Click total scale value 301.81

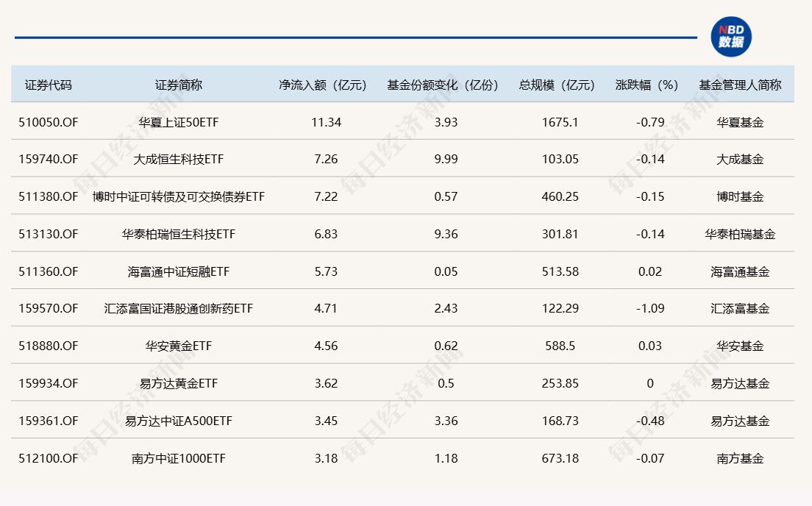coord(560,234)
